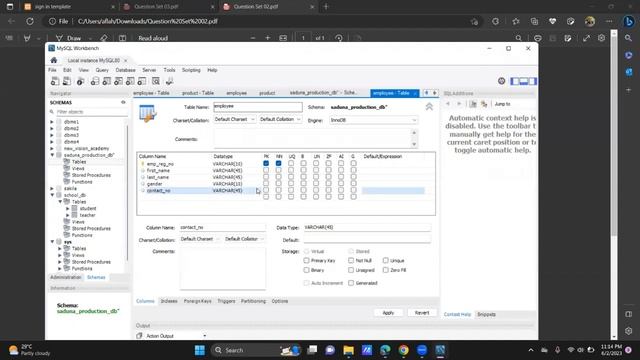Viewport: 640px width, 360px height.
Task: Click the create function toolbar icon
Action: [142, 81]
